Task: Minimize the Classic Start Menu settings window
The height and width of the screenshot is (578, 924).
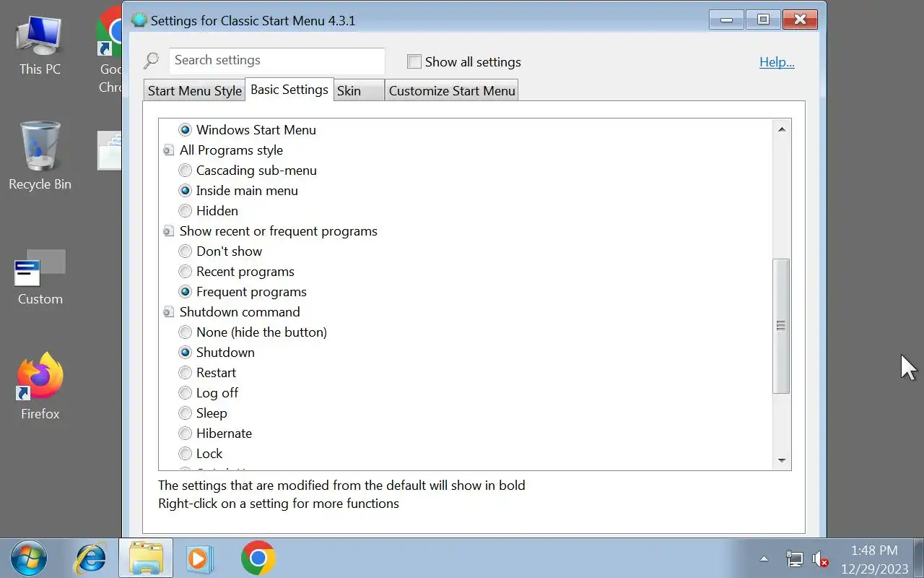Action: 727,20
